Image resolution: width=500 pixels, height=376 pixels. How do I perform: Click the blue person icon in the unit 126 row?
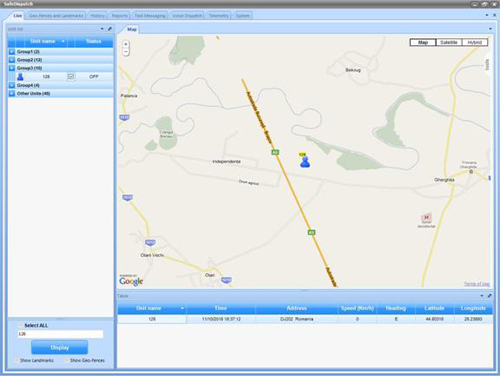(x=20, y=77)
